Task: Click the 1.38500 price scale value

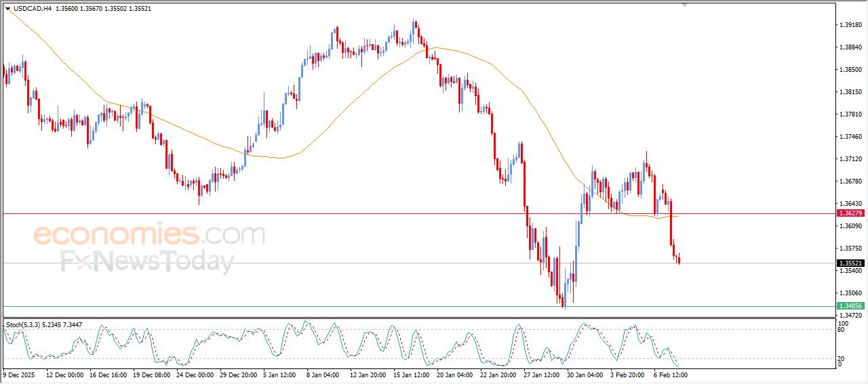Action: (x=850, y=70)
